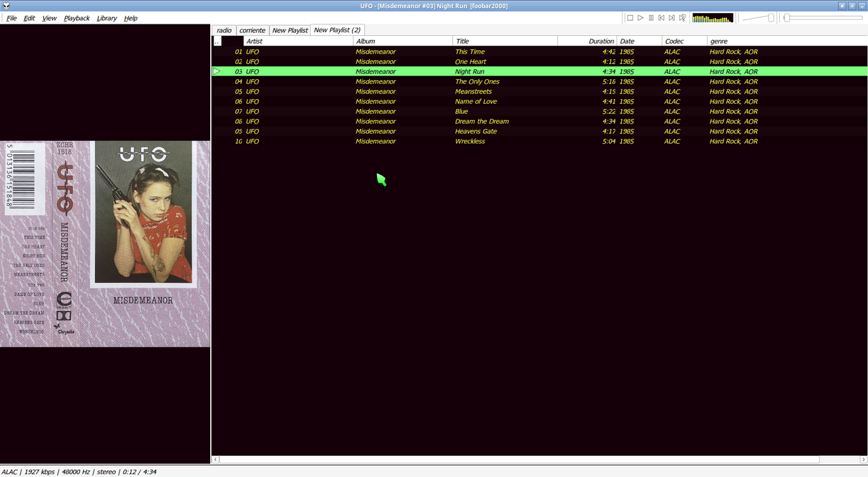The image size is (868, 477).
Task: Switch to the corriente playlist tab
Action: [252, 30]
